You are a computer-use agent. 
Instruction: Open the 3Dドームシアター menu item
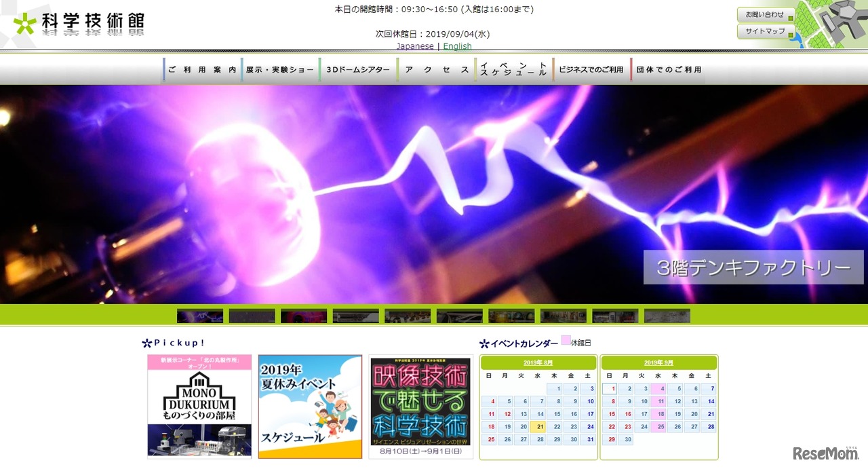click(x=357, y=69)
